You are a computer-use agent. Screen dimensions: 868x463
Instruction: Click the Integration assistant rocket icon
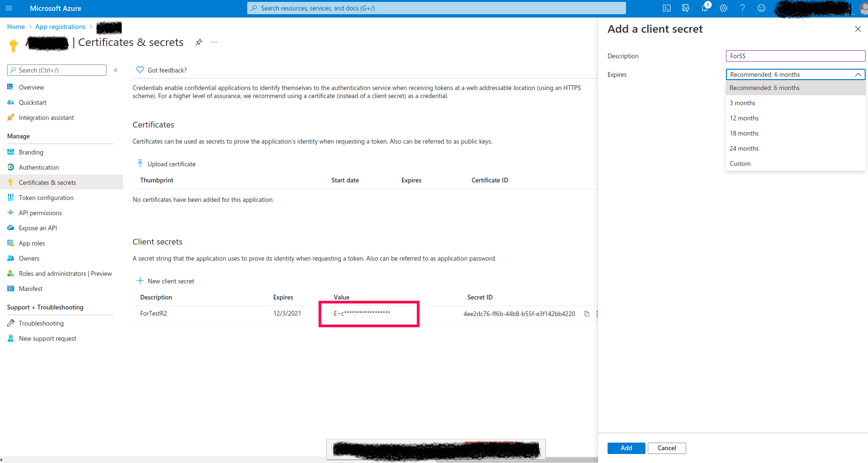10,118
